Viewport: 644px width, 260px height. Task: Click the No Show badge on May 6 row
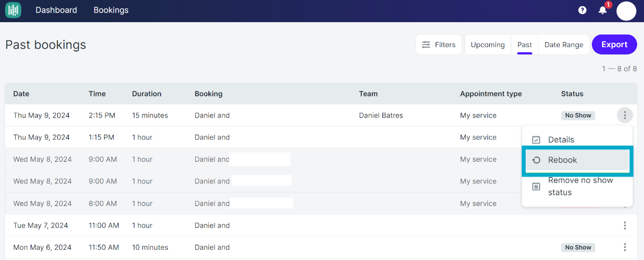(578, 248)
